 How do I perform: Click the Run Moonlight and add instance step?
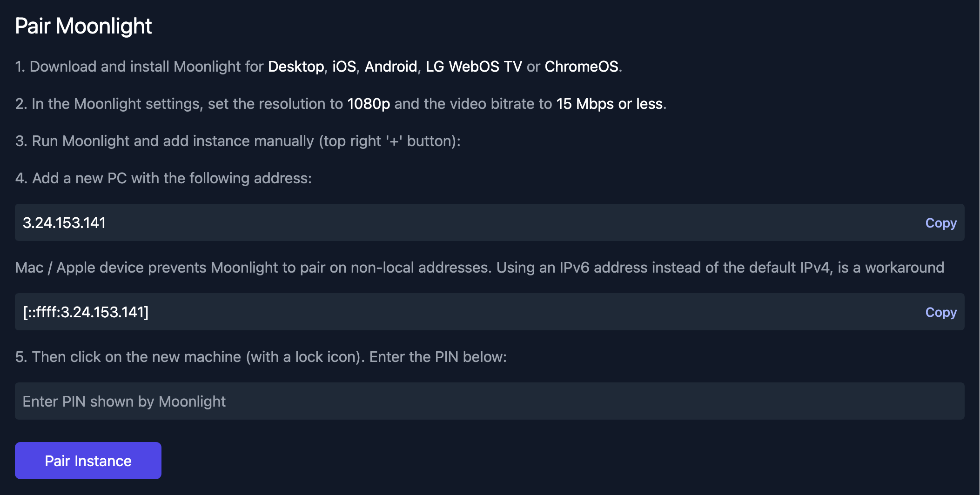point(237,141)
